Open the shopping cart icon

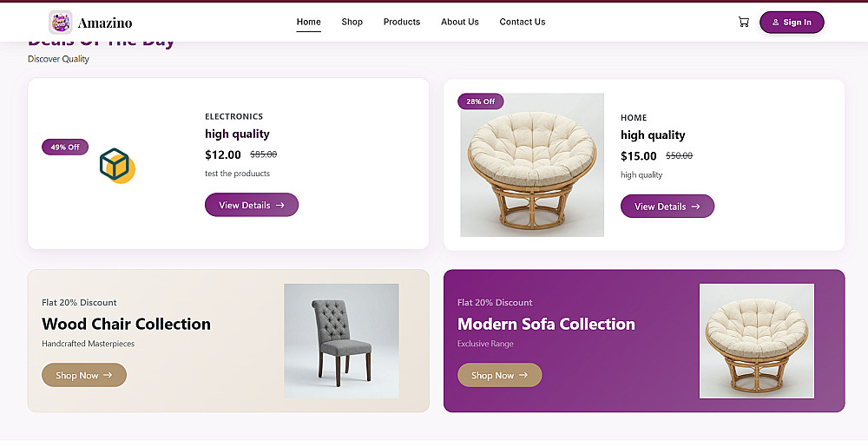click(743, 22)
